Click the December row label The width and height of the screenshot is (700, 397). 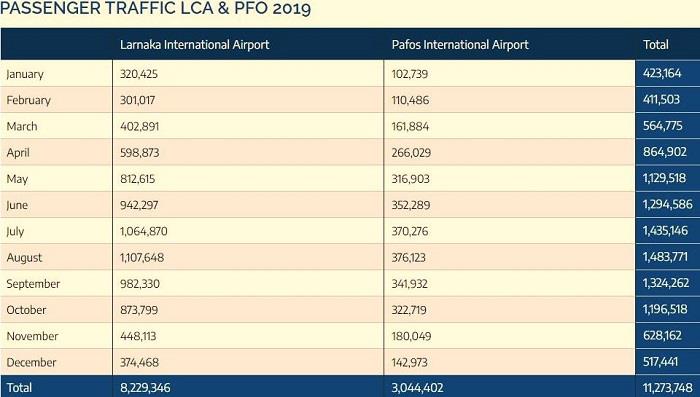tap(31, 363)
